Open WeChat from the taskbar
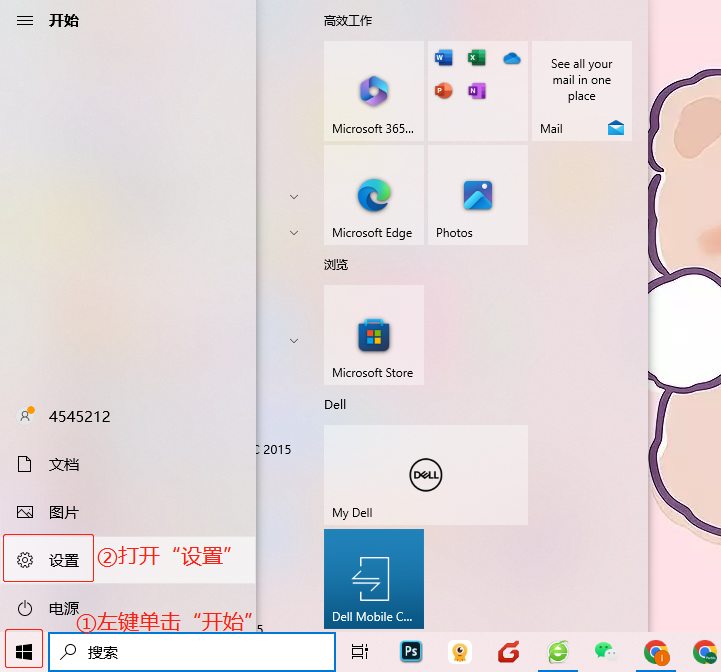 [x=606, y=651]
